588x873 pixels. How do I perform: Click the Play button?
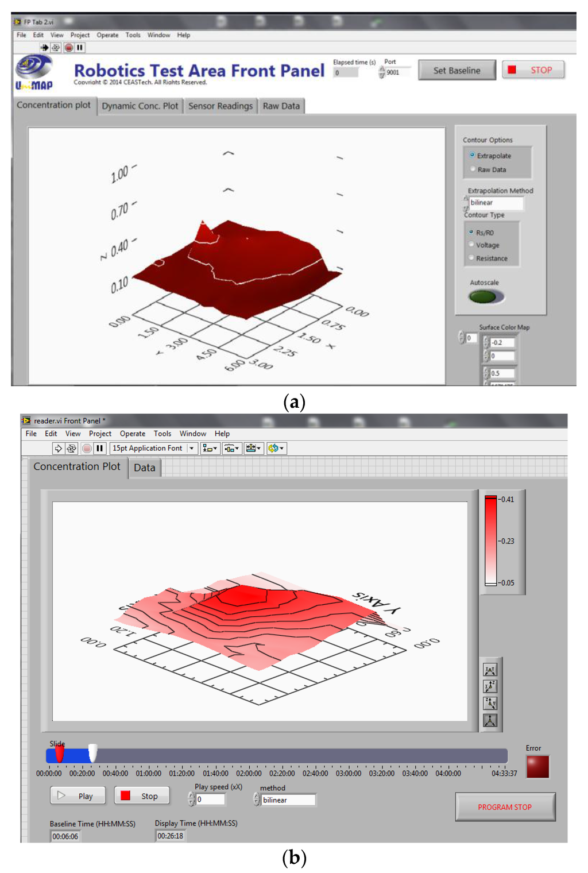coord(78,796)
